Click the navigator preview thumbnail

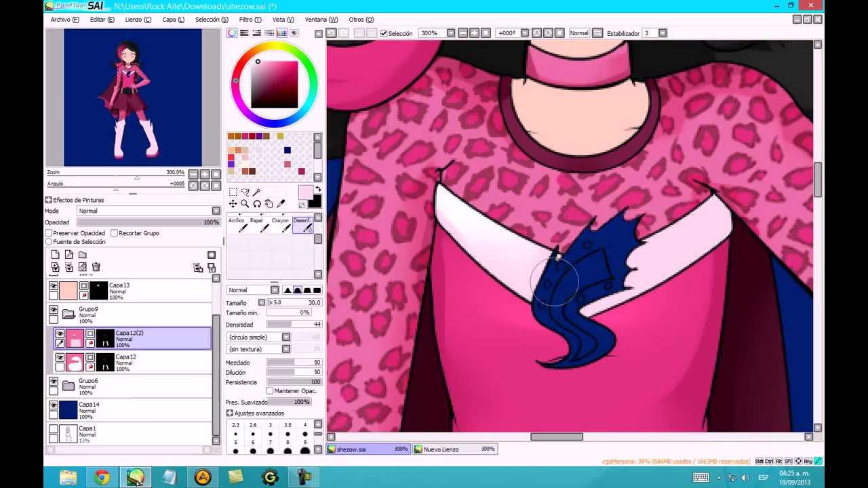click(x=133, y=98)
